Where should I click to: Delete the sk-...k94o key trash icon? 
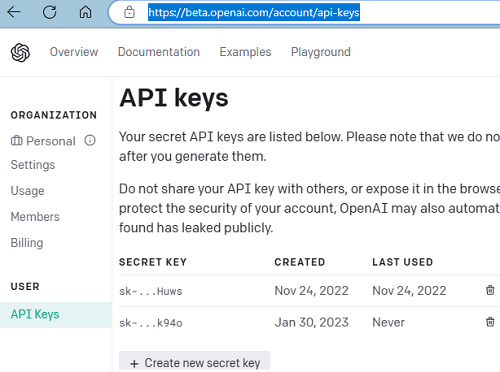pos(490,322)
